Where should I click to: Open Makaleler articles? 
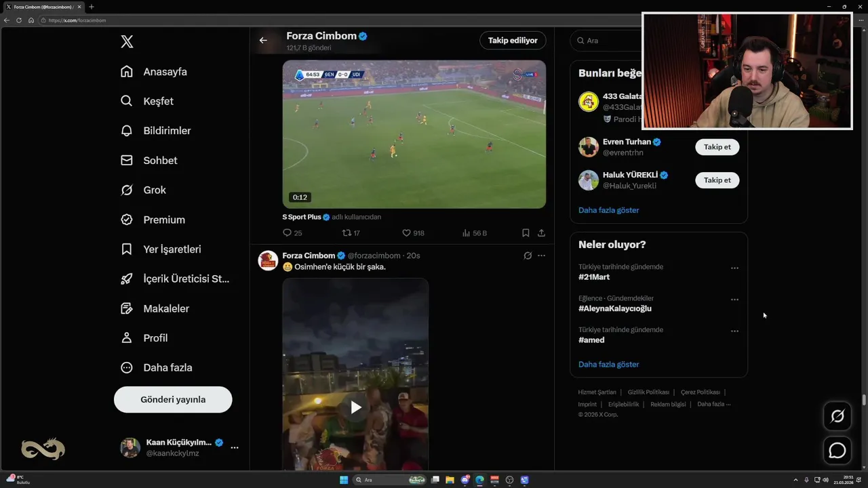click(x=155, y=308)
